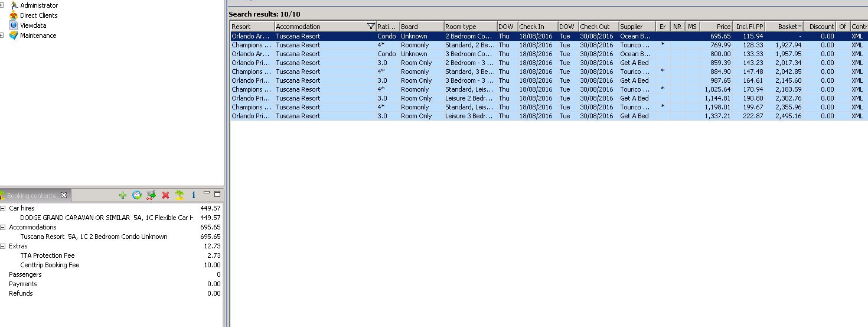Sort results by Resort column header

coord(252,27)
